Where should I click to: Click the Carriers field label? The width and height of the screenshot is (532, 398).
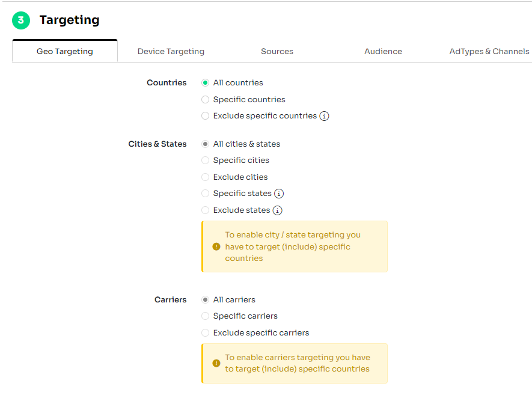(170, 300)
